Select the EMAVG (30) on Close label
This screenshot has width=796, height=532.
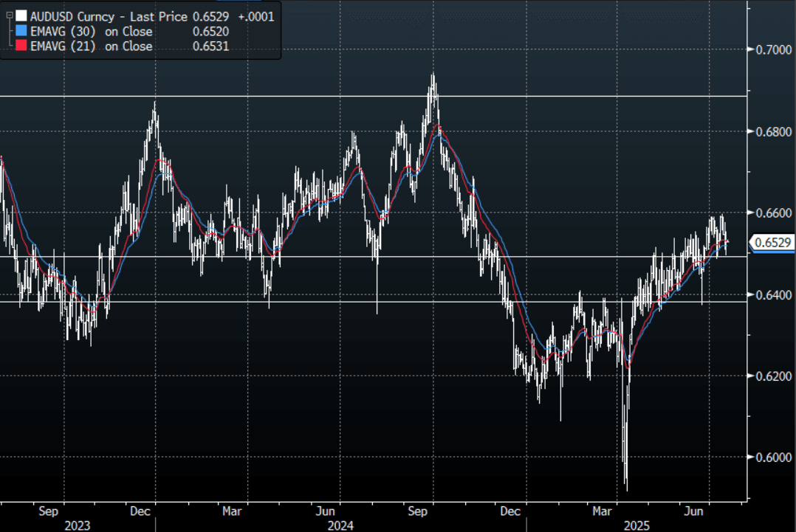(92, 32)
